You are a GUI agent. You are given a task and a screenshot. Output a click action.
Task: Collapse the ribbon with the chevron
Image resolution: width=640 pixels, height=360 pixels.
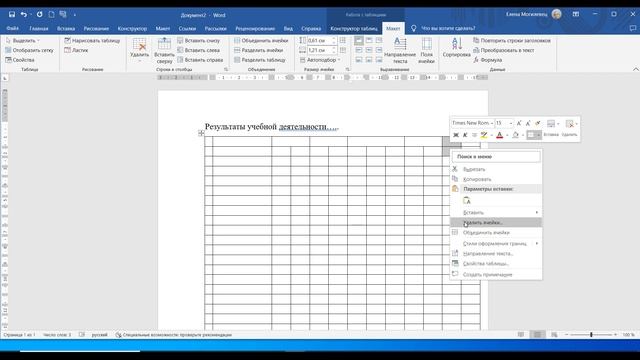coord(636,69)
